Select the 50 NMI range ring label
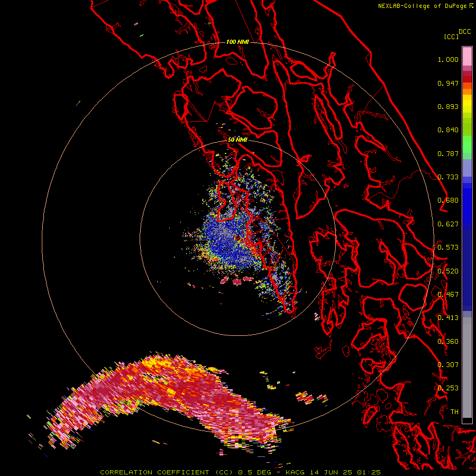The image size is (476, 476). point(237,140)
